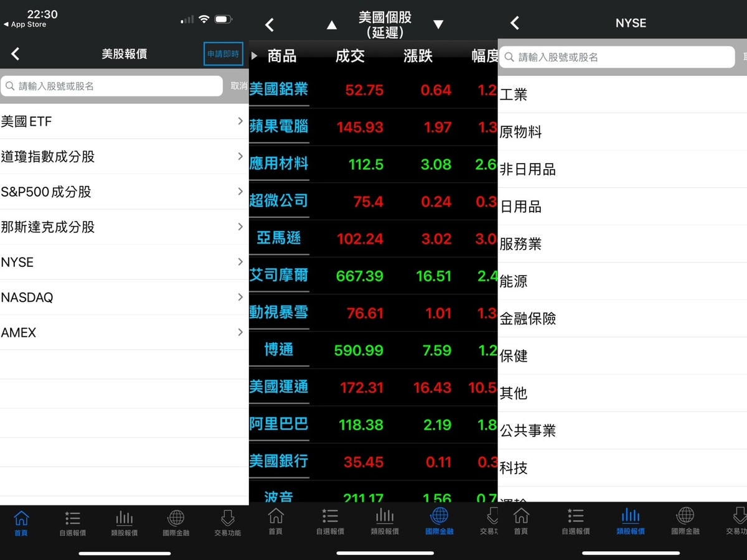Tap the up triangle beside 美國個股
This screenshot has height=560, width=747.
click(x=332, y=25)
